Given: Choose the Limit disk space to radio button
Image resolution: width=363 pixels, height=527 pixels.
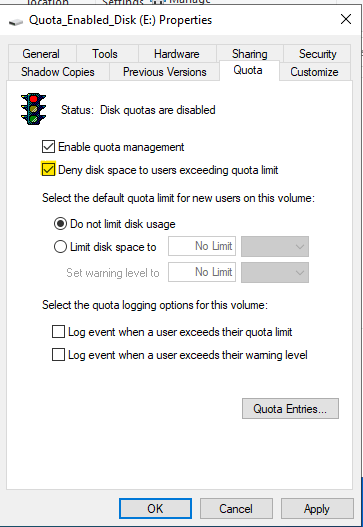Looking at the screenshot, I should pyautogui.click(x=60, y=247).
